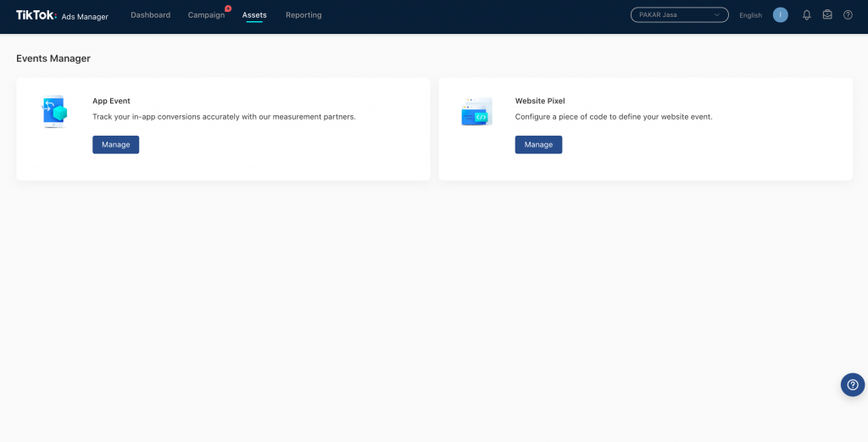Open the inbox tray icon
The height and width of the screenshot is (442, 868).
tap(827, 15)
